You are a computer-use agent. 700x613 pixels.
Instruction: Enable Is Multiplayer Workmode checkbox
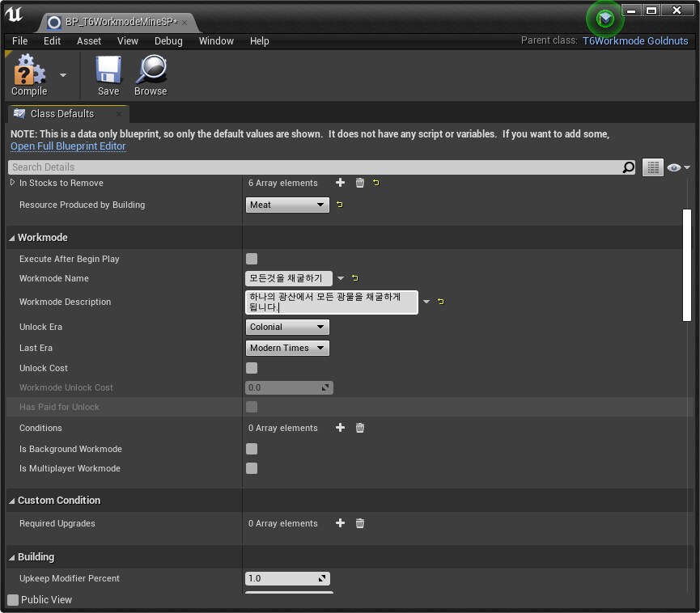252,468
